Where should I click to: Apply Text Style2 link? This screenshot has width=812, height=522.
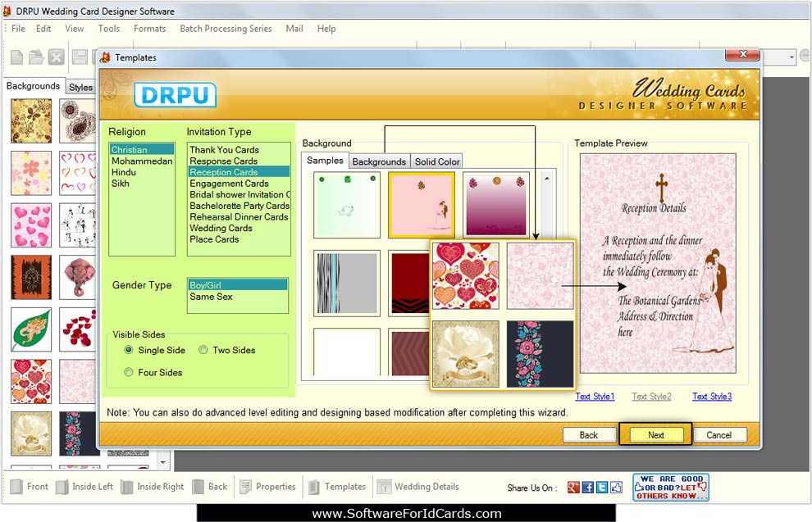[651, 397]
